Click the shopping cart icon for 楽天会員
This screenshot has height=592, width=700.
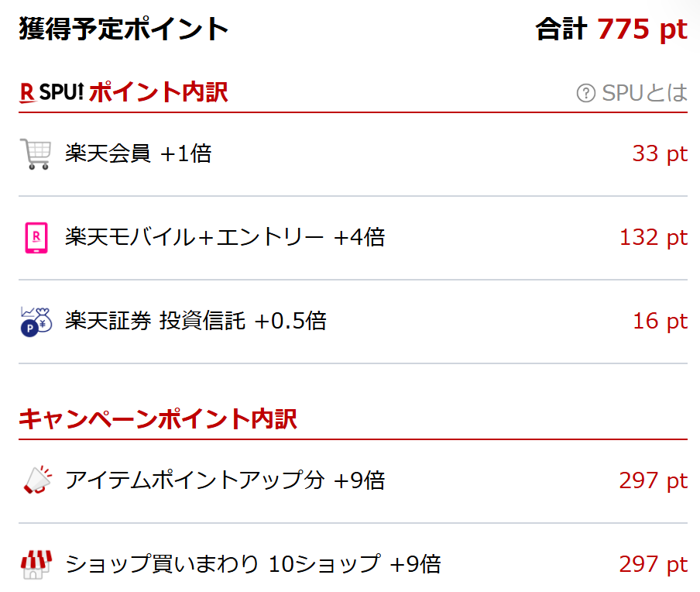(35, 154)
